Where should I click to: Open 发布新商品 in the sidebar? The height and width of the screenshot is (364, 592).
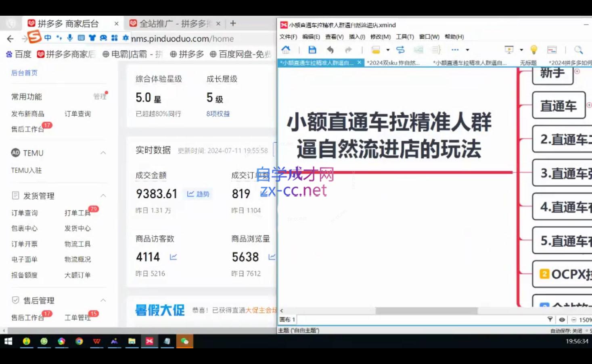point(28,114)
